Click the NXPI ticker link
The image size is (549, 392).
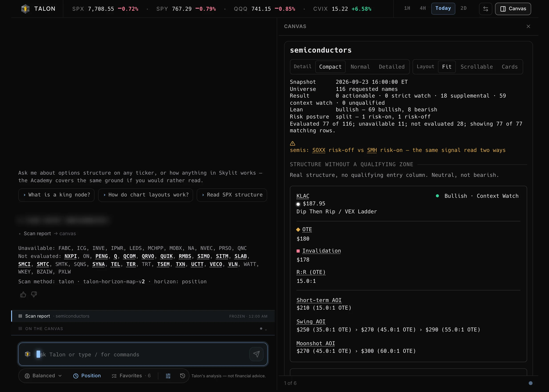[70, 256]
